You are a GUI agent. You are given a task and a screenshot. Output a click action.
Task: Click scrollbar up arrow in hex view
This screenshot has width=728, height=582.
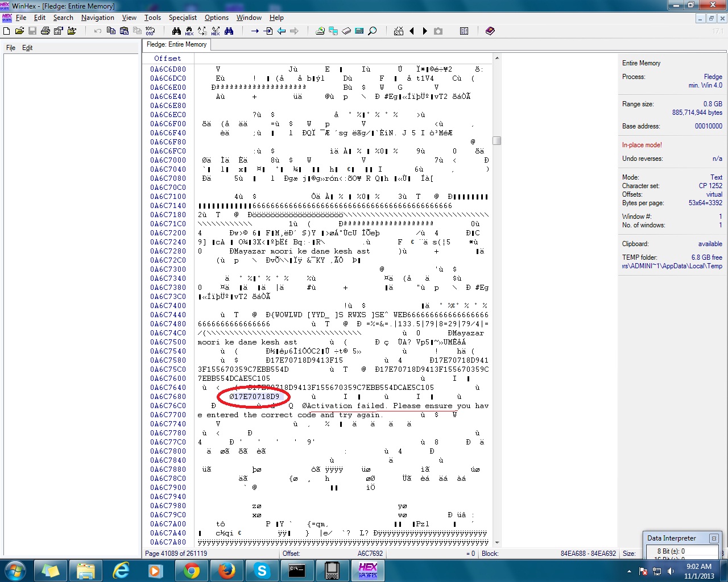coord(497,58)
